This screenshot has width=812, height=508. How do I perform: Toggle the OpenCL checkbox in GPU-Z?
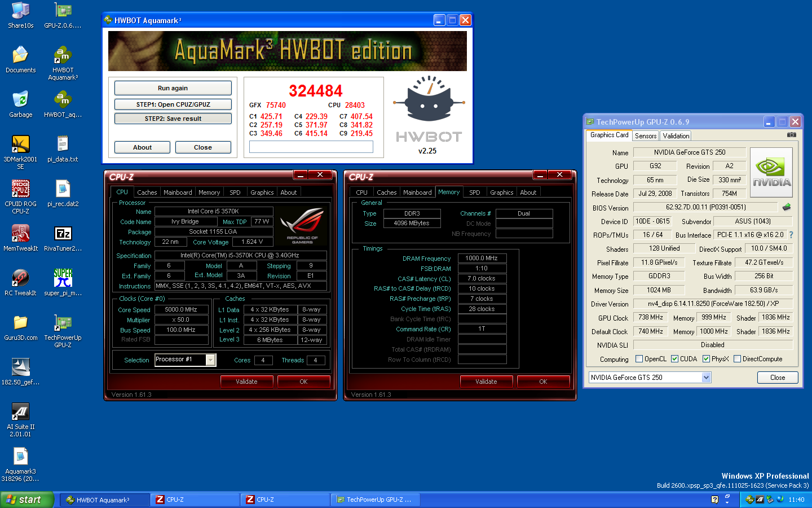pyautogui.click(x=639, y=359)
